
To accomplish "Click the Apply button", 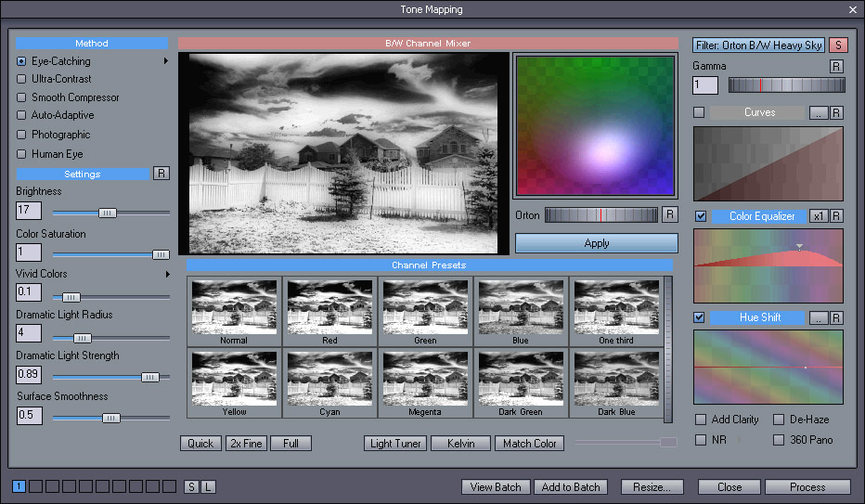I will click(597, 243).
